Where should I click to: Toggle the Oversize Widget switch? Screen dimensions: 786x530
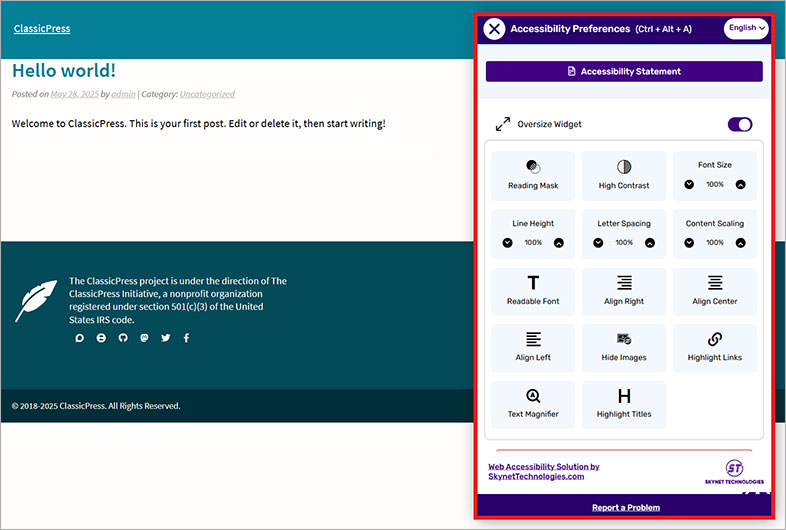pyautogui.click(x=739, y=125)
